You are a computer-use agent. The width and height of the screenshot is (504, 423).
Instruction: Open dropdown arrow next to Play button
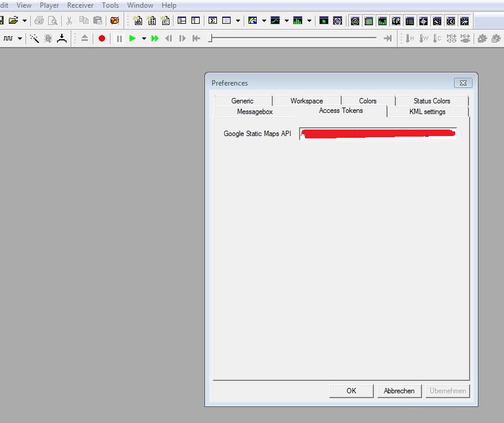click(144, 39)
